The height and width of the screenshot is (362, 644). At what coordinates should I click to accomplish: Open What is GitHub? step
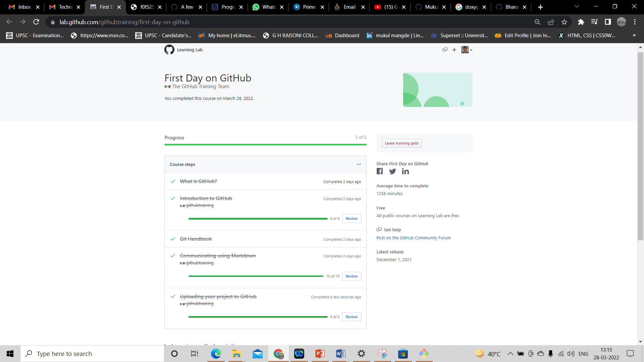point(198,181)
